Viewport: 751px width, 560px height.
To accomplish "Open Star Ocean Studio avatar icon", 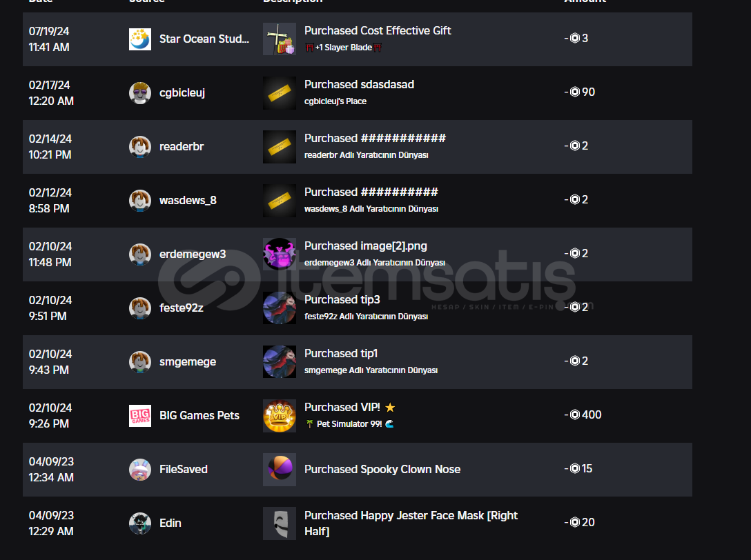I will coord(140,39).
